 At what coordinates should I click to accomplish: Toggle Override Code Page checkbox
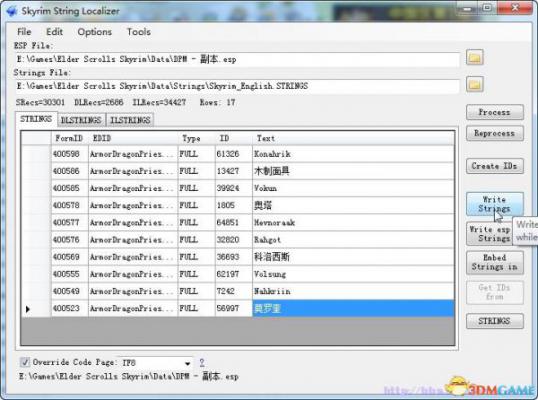[x=25, y=362]
